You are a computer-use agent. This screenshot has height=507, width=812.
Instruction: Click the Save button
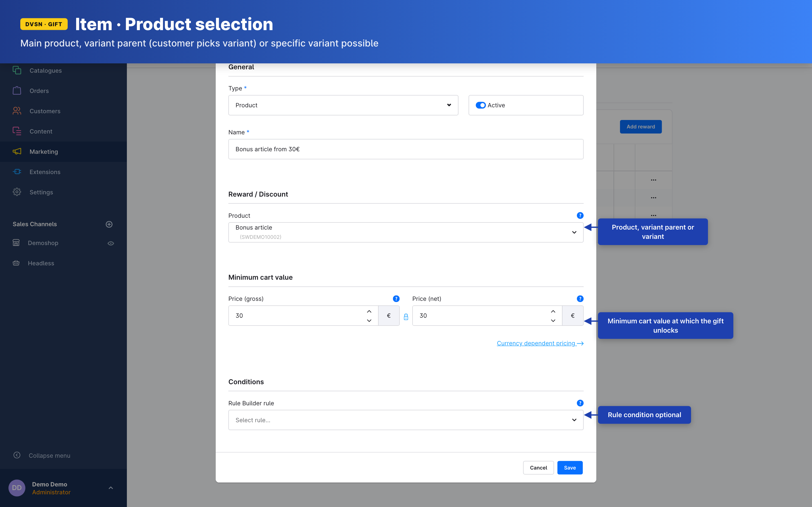click(x=570, y=468)
